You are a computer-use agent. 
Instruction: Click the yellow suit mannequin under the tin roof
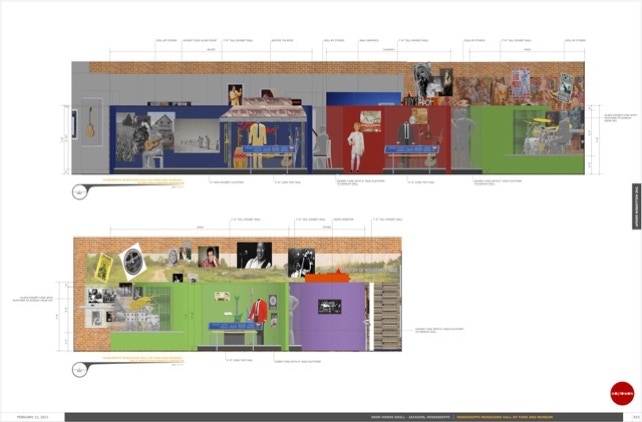tap(257, 143)
